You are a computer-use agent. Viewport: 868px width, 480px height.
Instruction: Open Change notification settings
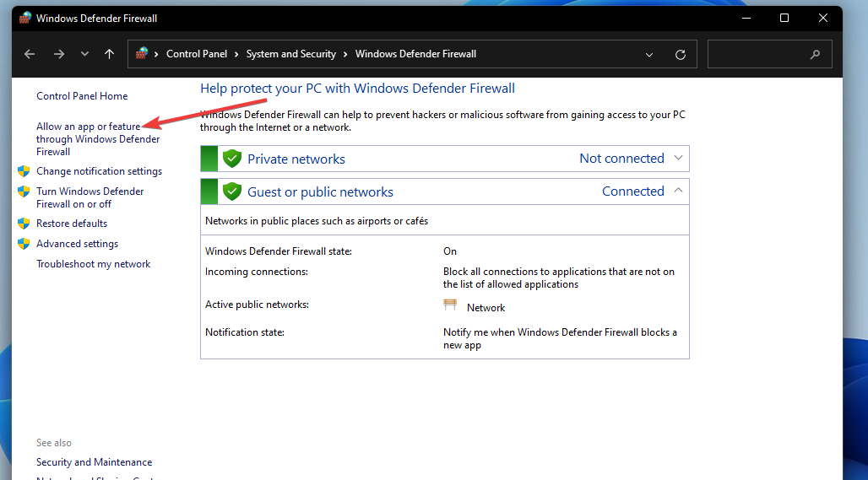point(99,171)
